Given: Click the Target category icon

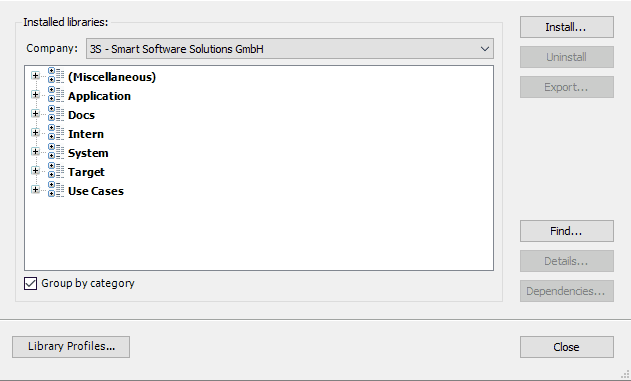Looking at the screenshot, I should [56, 170].
